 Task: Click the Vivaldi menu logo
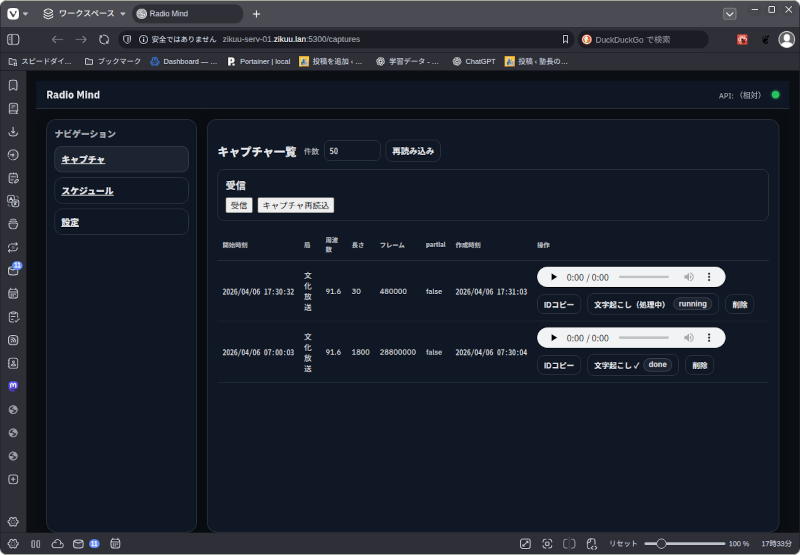tap(13, 14)
